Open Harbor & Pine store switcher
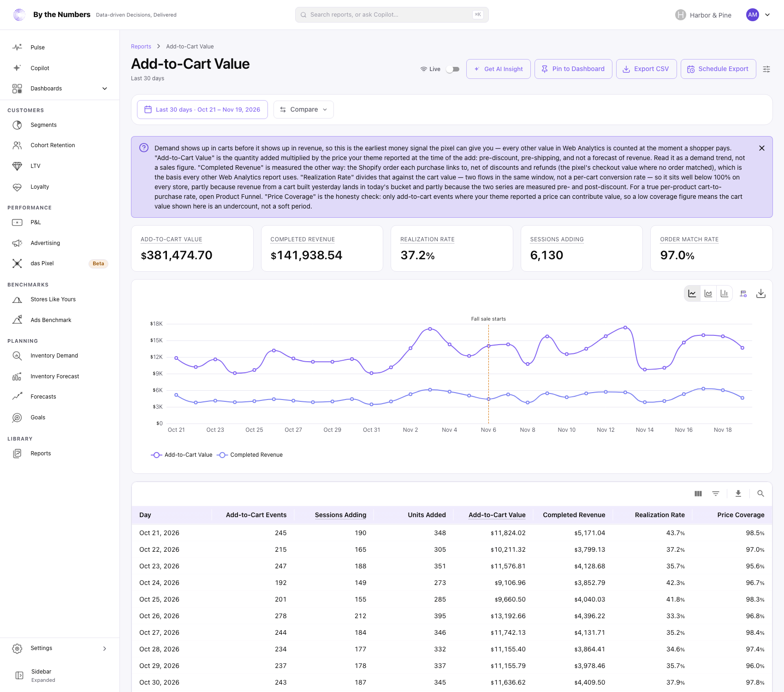784x692 pixels. [703, 15]
